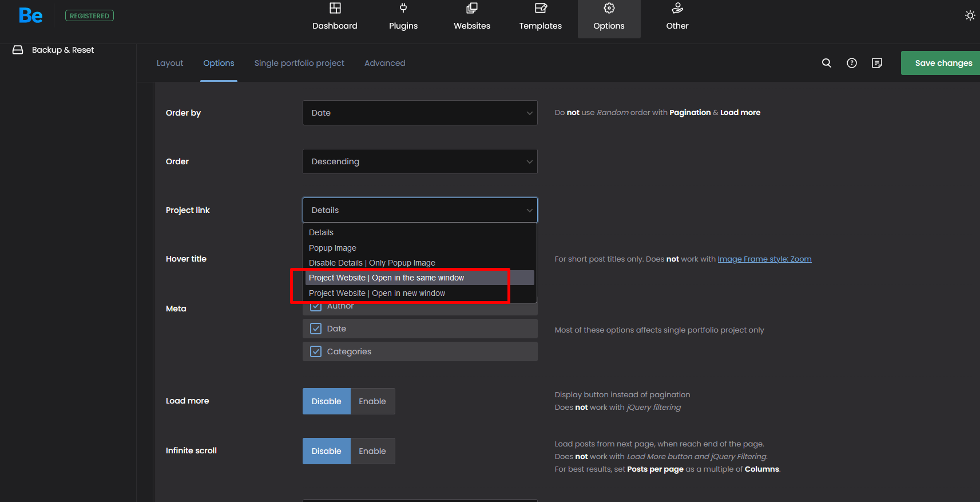The image size is (980, 502).
Task: Go to Websites section icon
Action: click(471, 8)
